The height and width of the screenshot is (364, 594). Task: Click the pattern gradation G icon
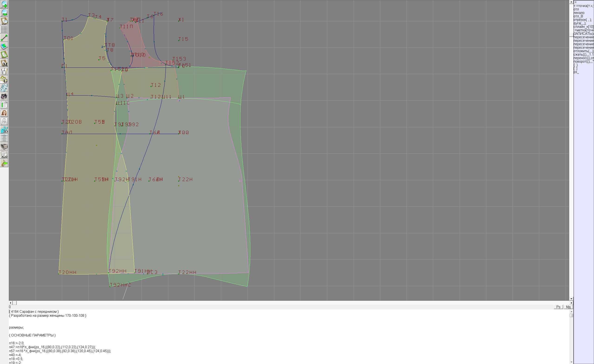(4, 80)
